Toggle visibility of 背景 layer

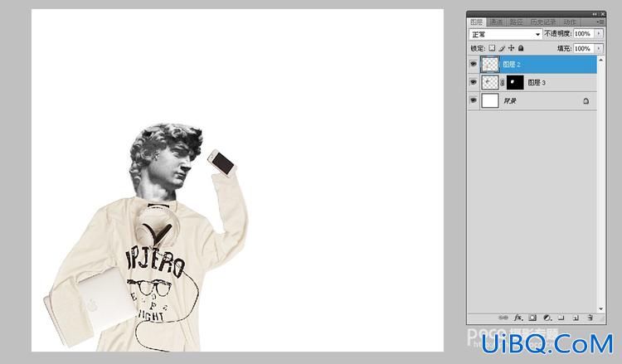tap(473, 100)
